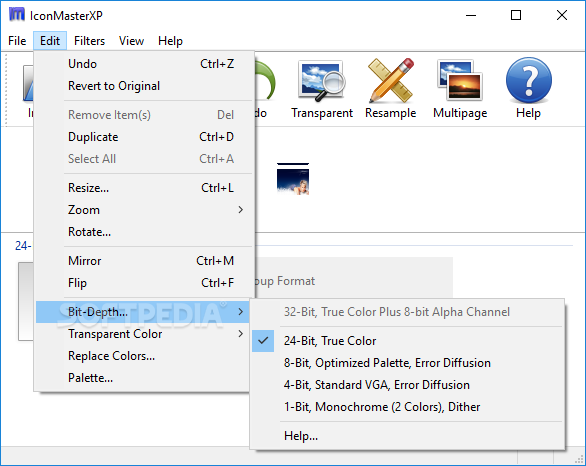Click the Multipage toolbar icon
This screenshot has height=466, width=586.
pos(460,89)
